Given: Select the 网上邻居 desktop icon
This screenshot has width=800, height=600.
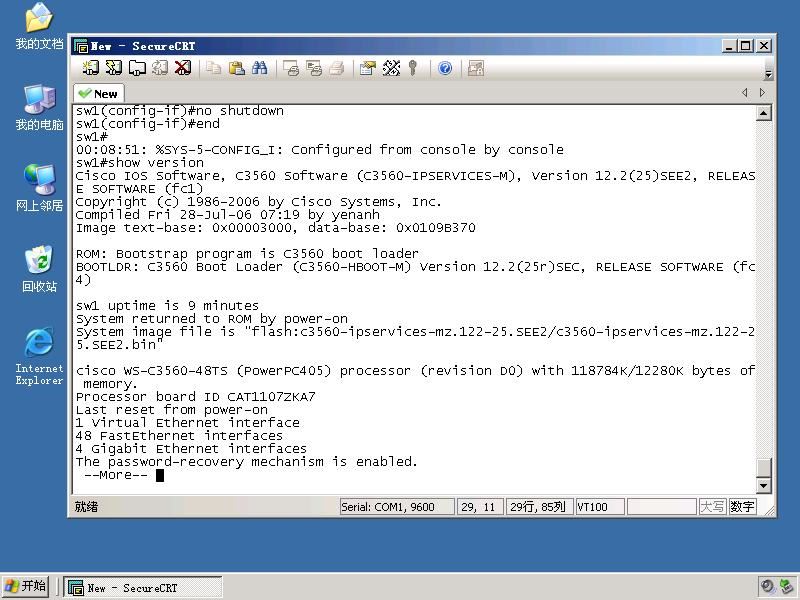Looking at the screenshot, I should click(39, 188).
